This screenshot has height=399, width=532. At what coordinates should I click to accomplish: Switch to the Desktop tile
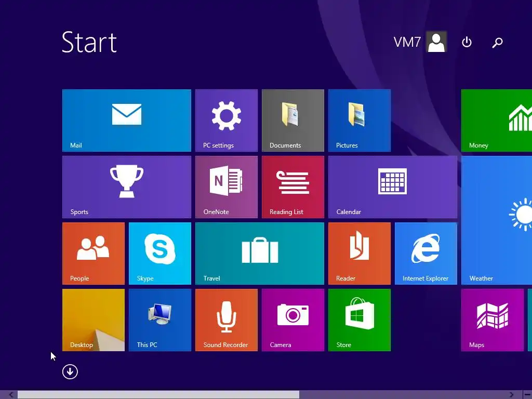[x=94, y=320]
